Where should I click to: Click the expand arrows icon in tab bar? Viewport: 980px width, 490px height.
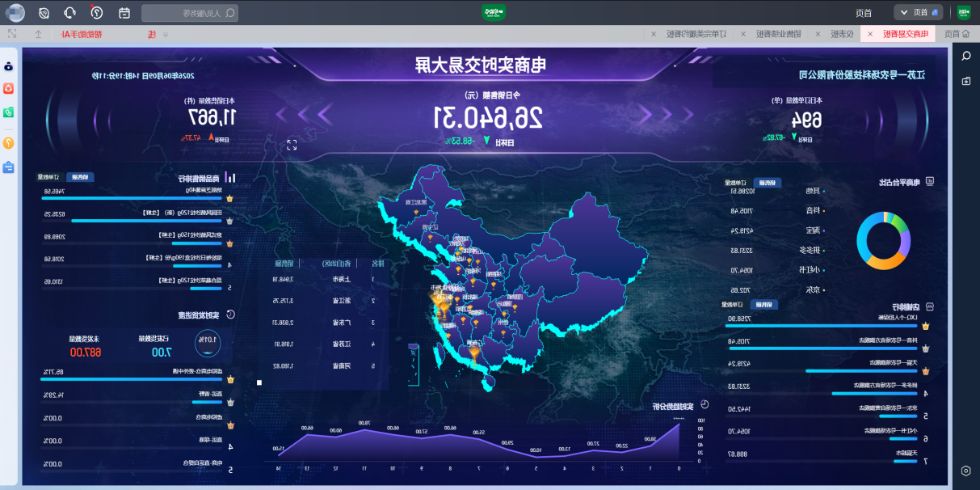(x=12, y=34)
